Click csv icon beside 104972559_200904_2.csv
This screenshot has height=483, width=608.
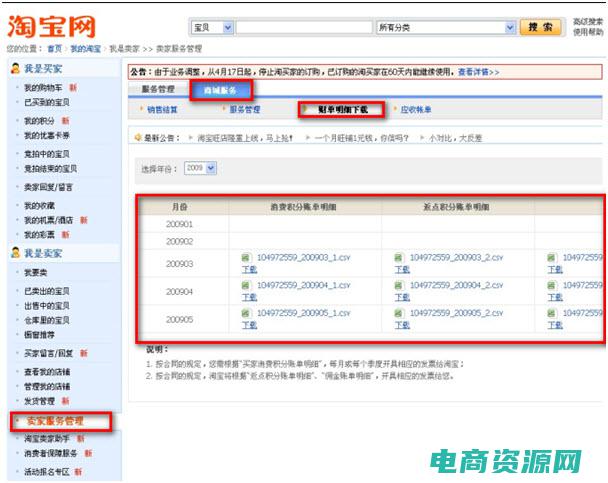(398, 285)
